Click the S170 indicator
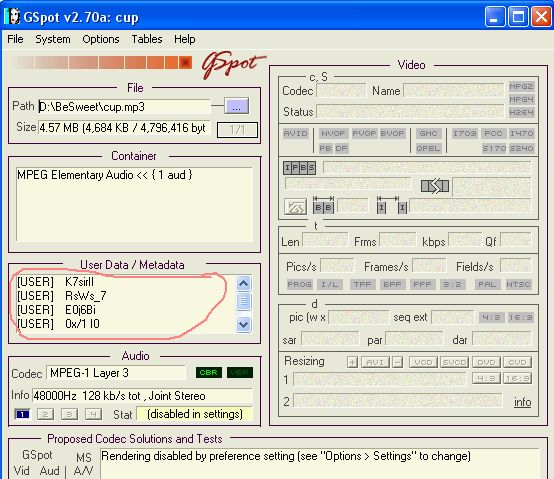Image resolution: width=554 pixels, height=479 pixels. click(494, 148)
